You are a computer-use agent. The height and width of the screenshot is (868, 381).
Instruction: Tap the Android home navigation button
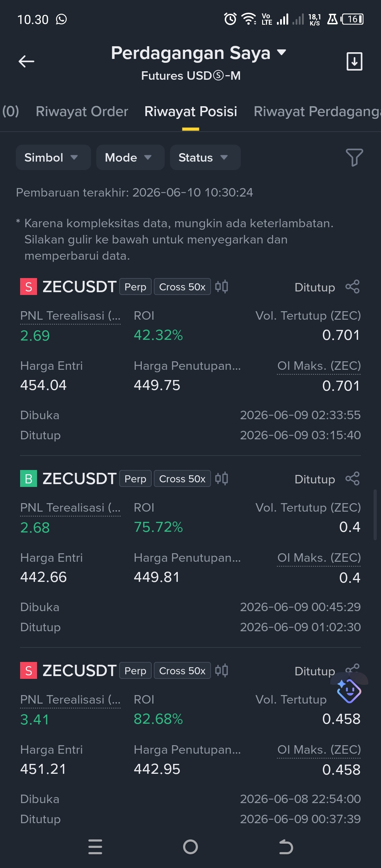pos(190,847)
